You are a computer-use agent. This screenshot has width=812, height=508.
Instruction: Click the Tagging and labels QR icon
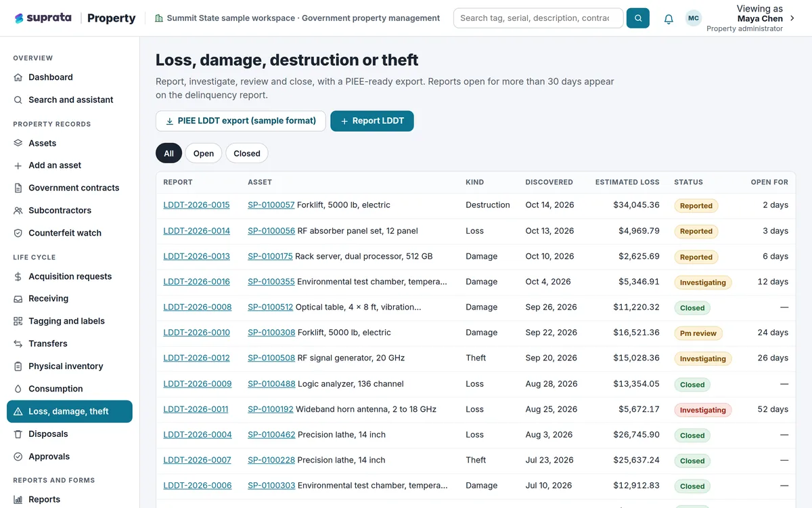(x=18, y=321)
